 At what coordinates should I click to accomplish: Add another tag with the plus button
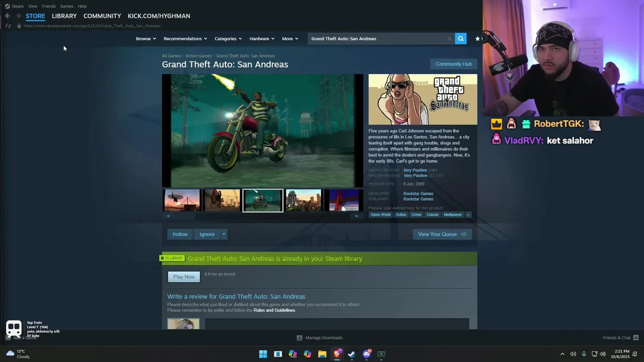pos(468,215)
